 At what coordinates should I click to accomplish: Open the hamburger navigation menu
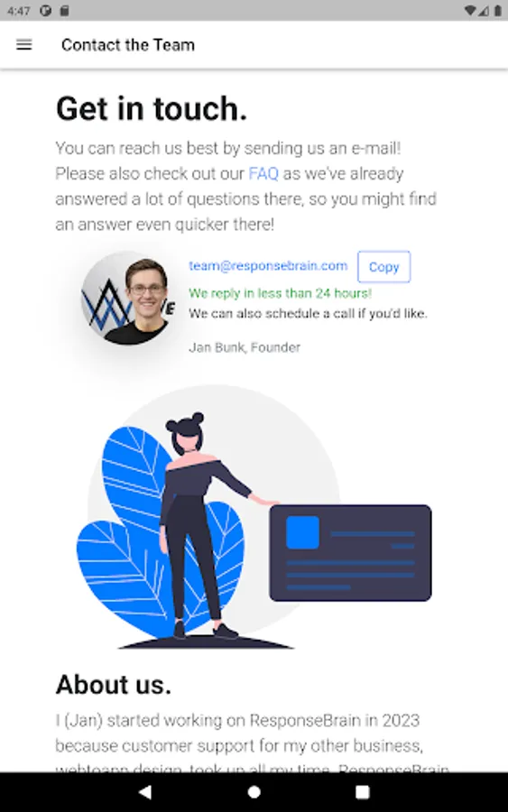click(23, 45)
